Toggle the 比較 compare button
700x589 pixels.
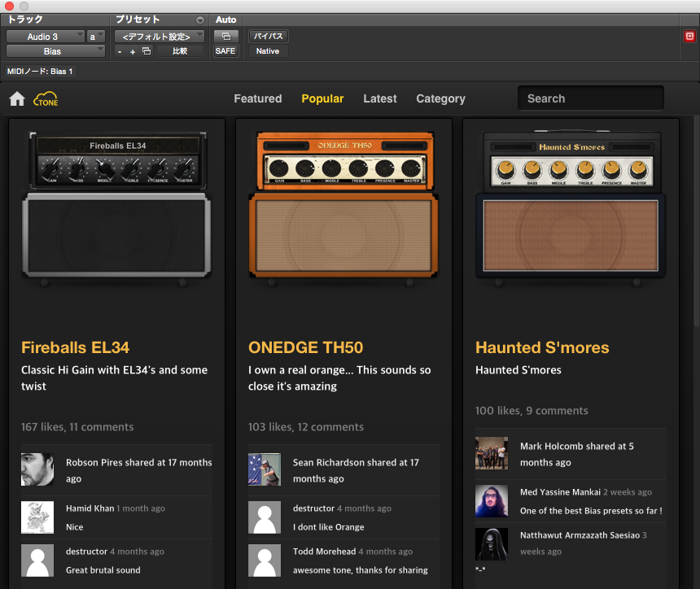180,51
